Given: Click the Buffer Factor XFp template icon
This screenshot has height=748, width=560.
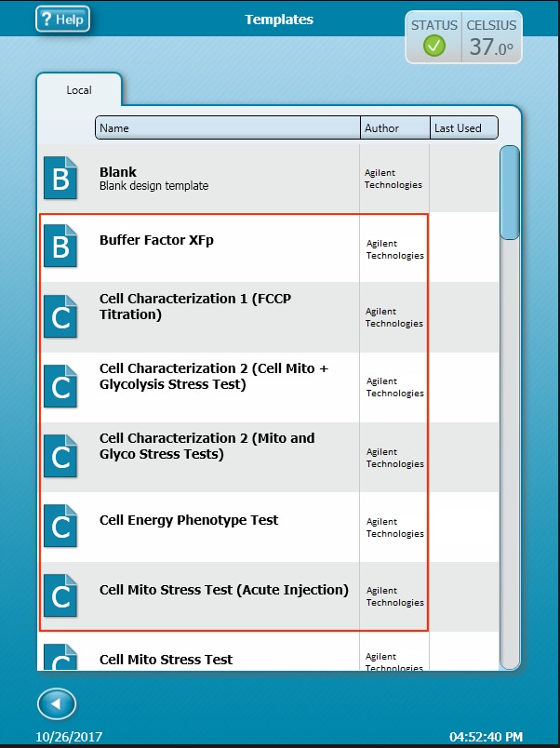Looking at the screenshot, I should 61,247.
